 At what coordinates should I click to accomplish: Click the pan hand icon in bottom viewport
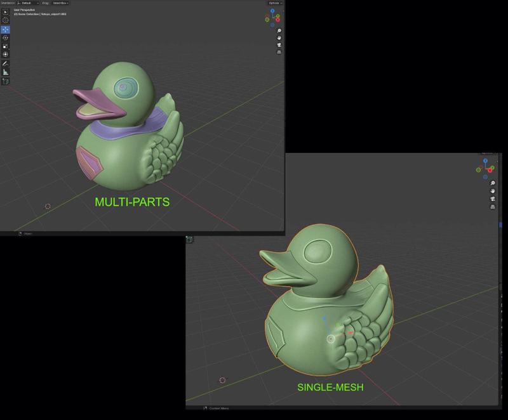point(493,191)
